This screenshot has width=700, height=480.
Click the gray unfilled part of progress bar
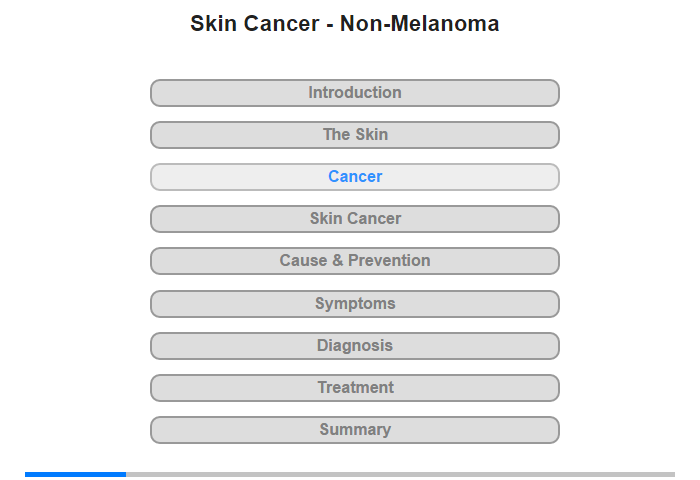[x=400, y=474]
